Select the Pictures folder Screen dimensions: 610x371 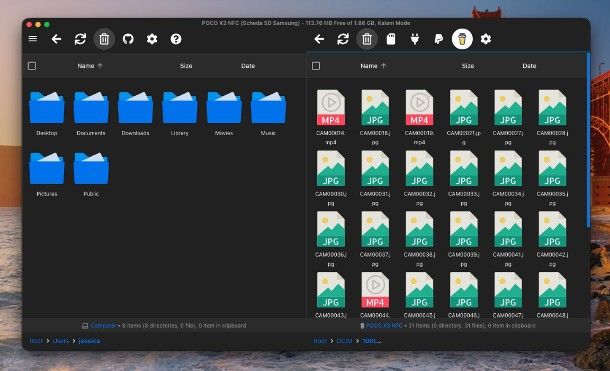pos(47,173)
